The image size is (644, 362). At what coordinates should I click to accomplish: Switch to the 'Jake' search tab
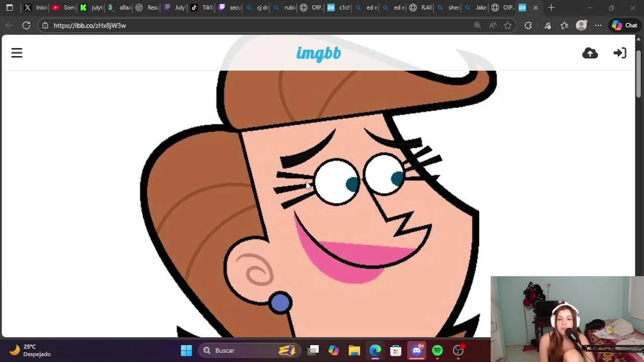(x=476, y=8)
